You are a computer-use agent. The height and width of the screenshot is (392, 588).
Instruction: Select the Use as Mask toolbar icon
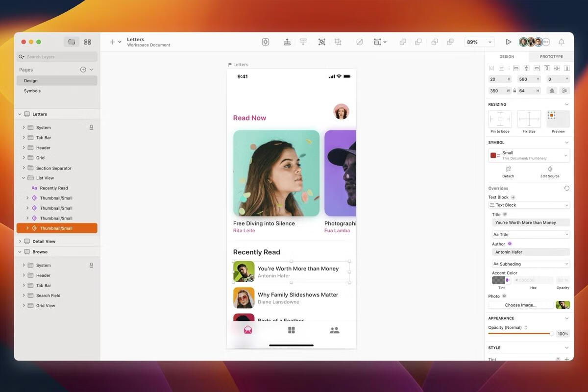point(360,42)
